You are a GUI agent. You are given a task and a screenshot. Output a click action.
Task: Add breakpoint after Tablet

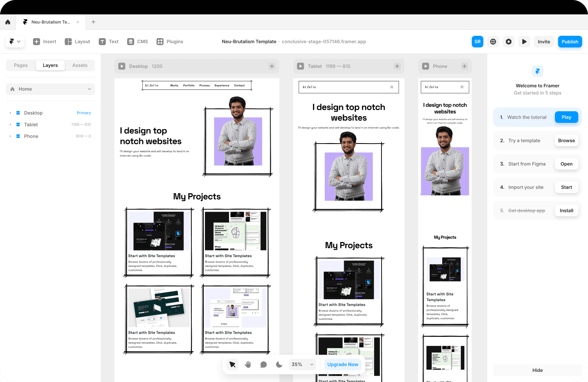(397, 66)
